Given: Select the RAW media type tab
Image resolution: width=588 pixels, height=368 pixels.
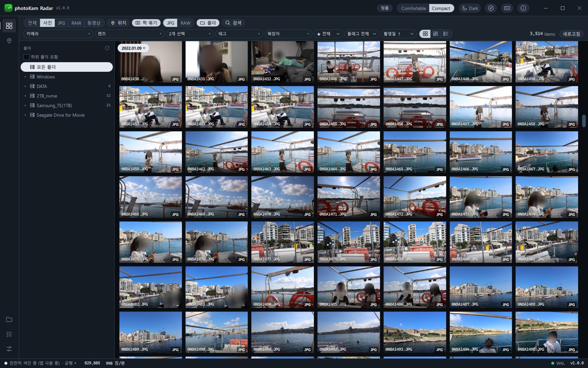Looking at the screenshot, I should pos(76,23).
